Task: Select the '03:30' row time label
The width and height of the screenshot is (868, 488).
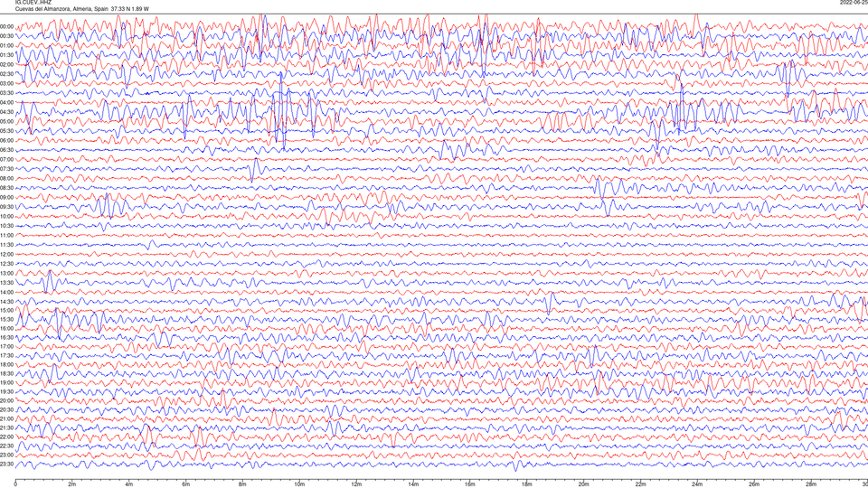Action: 6,93
